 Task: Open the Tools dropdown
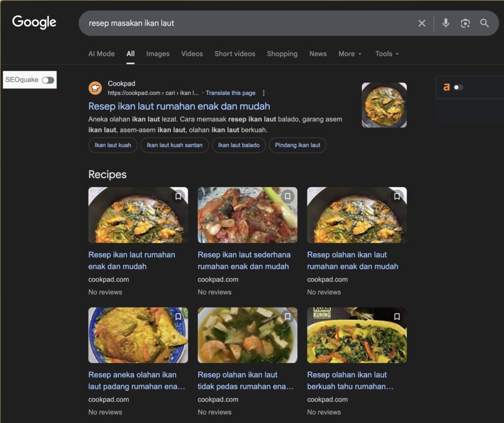click(387, 54)
